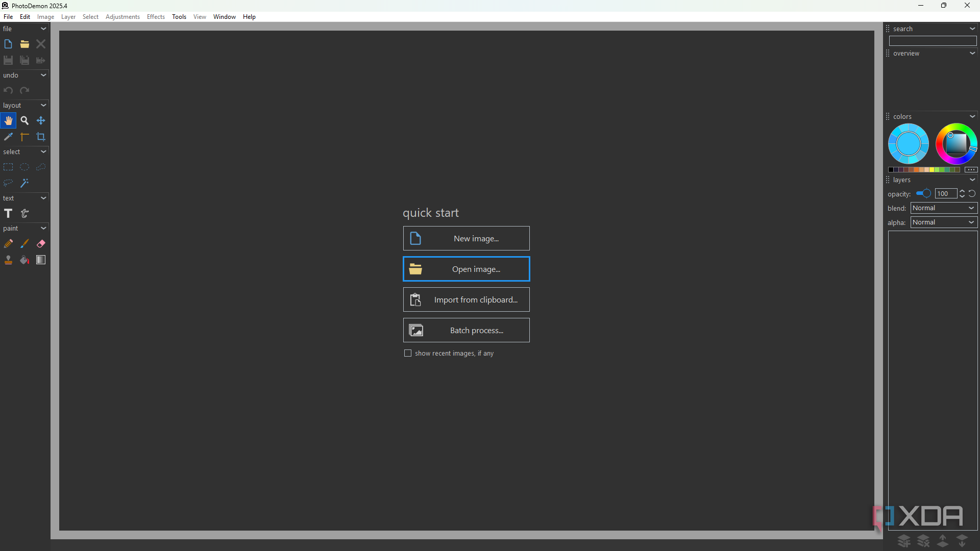The image size is (980, 551).
Task: Open the Window menu
Action: pyautogui.click(x=224, y=17)
